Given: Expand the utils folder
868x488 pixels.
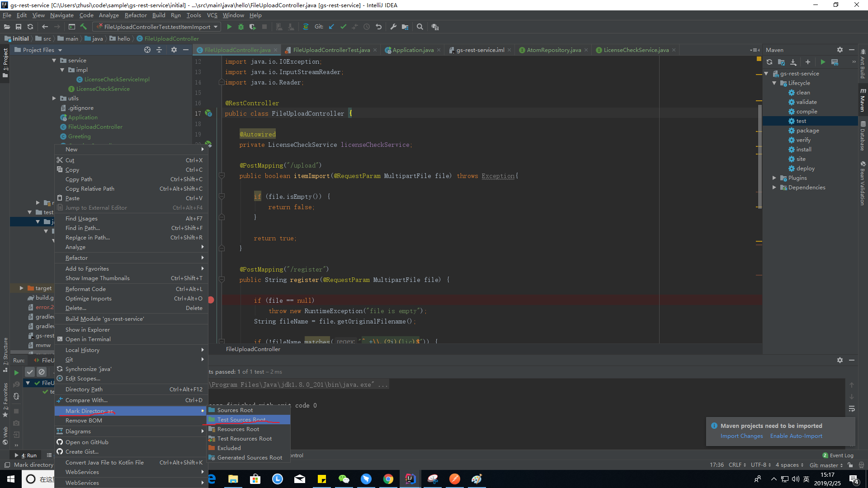Looking at the screenshot, I should pos(54,99).
